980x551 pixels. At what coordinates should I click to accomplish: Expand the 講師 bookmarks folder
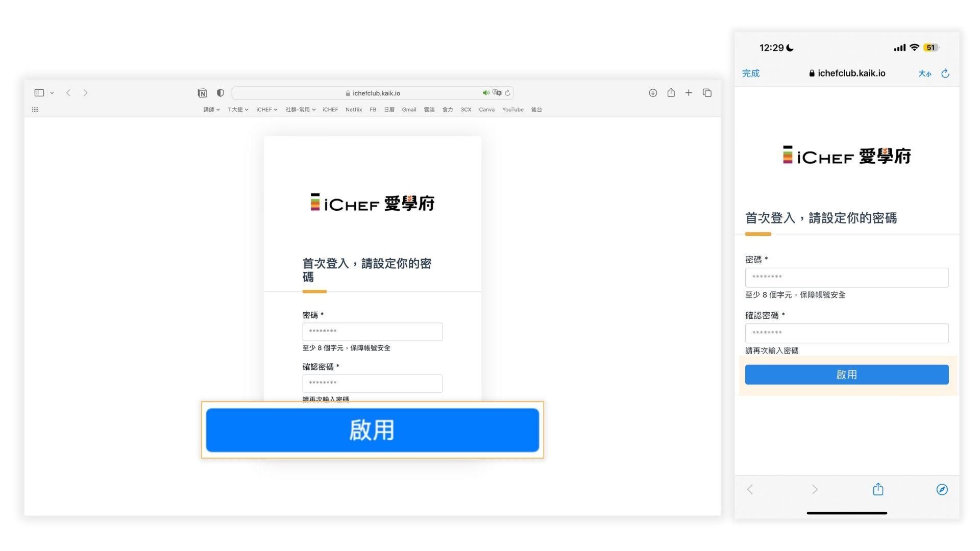click(211, 110)
